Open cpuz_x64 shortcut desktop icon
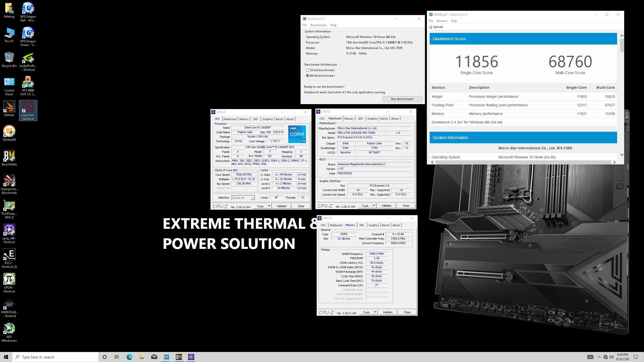Image resolution: width=644 pixels, height=362 pixels. pyautogui.click(x=9, y=234)
